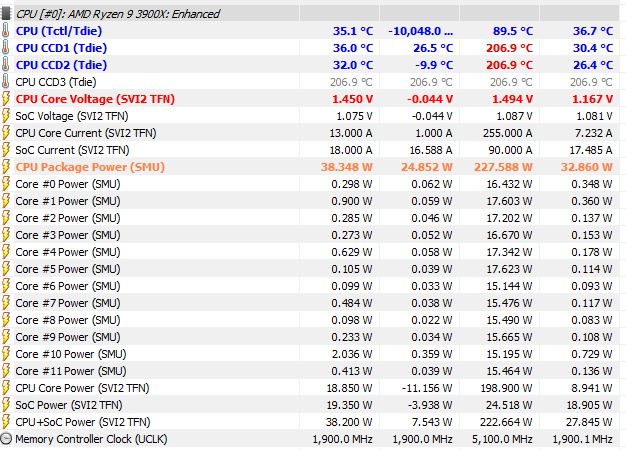The height and width of the screenshot is (450, 626).
Task: Click the -11.156 W minimum core power value
Action: click(427, 388)
